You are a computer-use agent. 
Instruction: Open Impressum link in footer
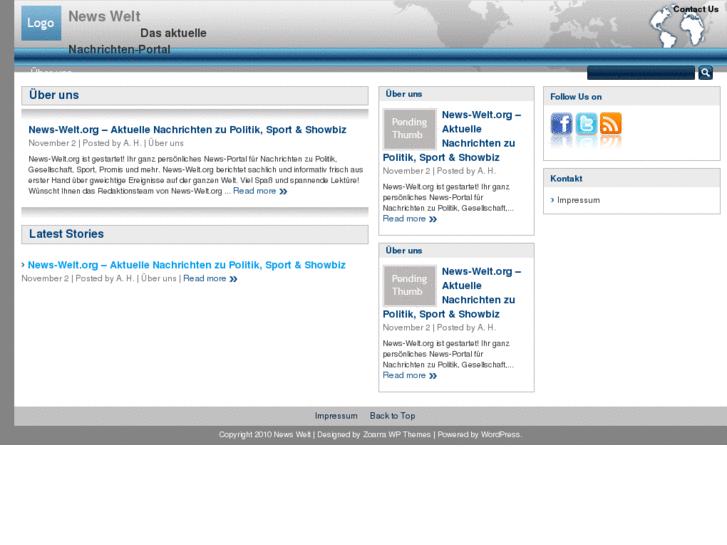tap(336, 416)
